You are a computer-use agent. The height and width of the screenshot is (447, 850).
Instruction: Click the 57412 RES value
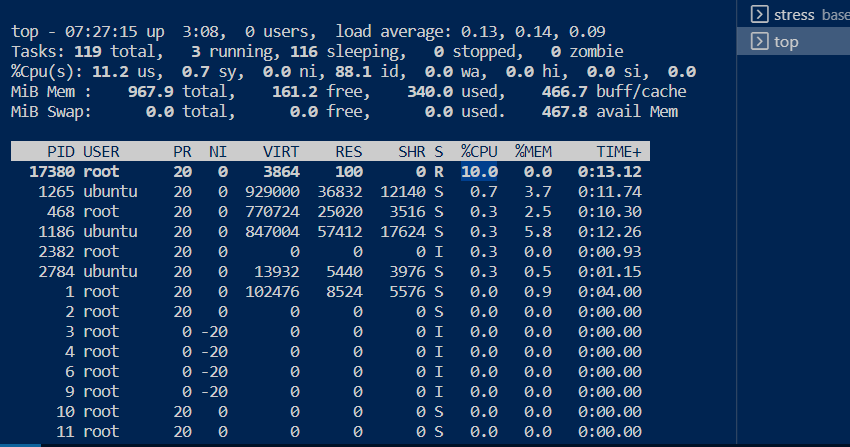pyautogui.click(x=340, y=232)
